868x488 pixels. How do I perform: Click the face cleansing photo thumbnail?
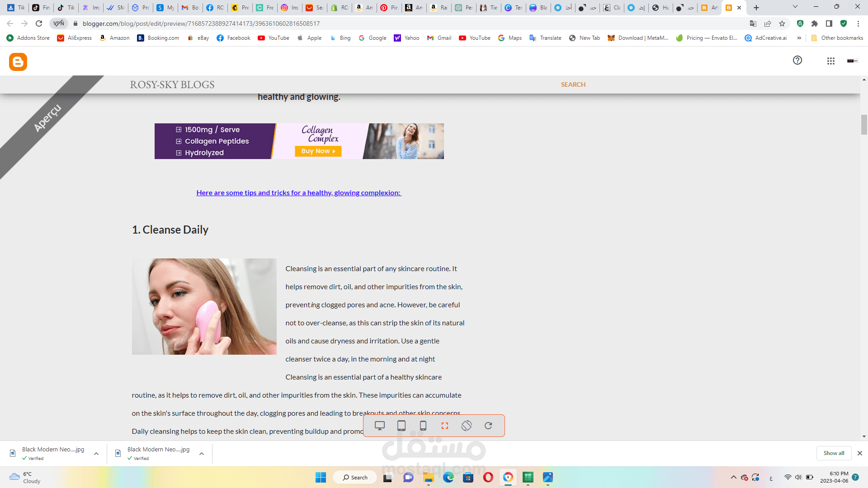point(204,306)
